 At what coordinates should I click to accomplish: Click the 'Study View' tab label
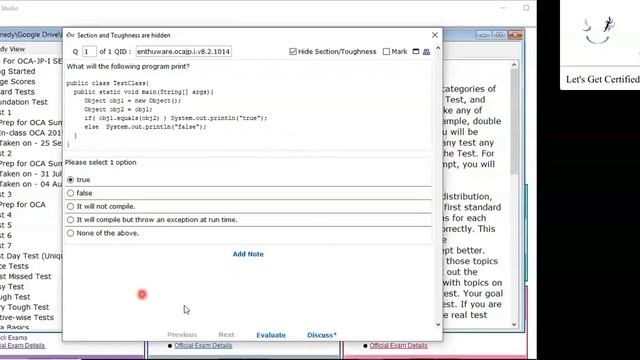13,49
